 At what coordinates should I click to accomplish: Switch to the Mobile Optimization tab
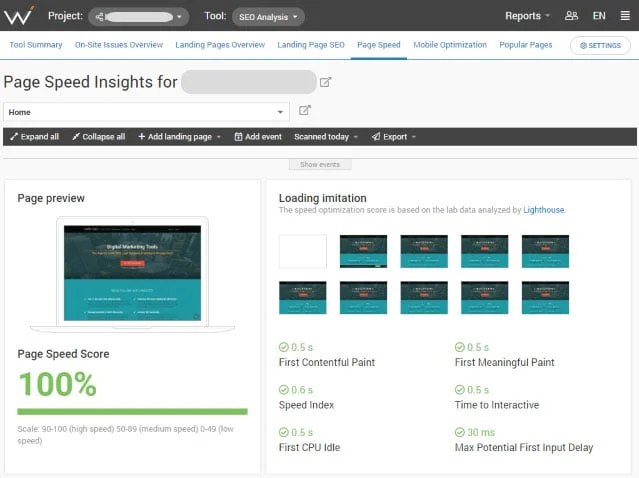[450, 45]
